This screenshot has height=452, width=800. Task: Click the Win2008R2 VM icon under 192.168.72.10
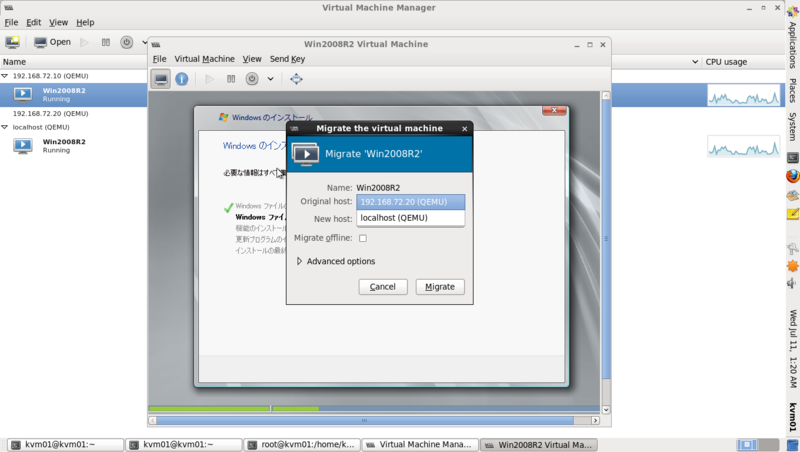[22, 94]
